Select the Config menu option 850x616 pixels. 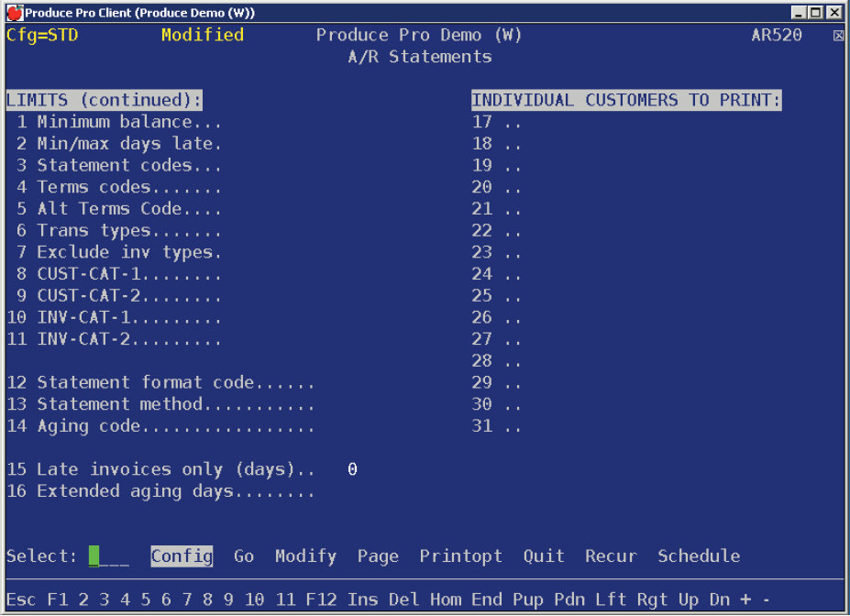point(182,556)
